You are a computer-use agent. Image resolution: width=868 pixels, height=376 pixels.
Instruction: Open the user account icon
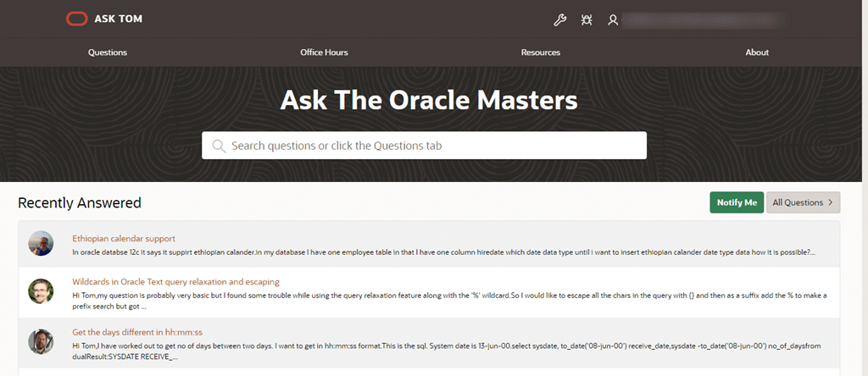(x=613, y=20)
